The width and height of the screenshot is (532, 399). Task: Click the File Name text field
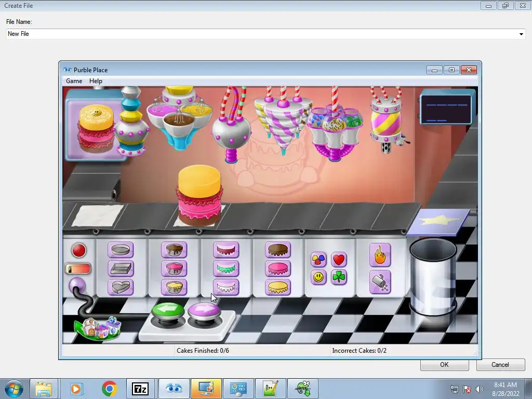265,34
